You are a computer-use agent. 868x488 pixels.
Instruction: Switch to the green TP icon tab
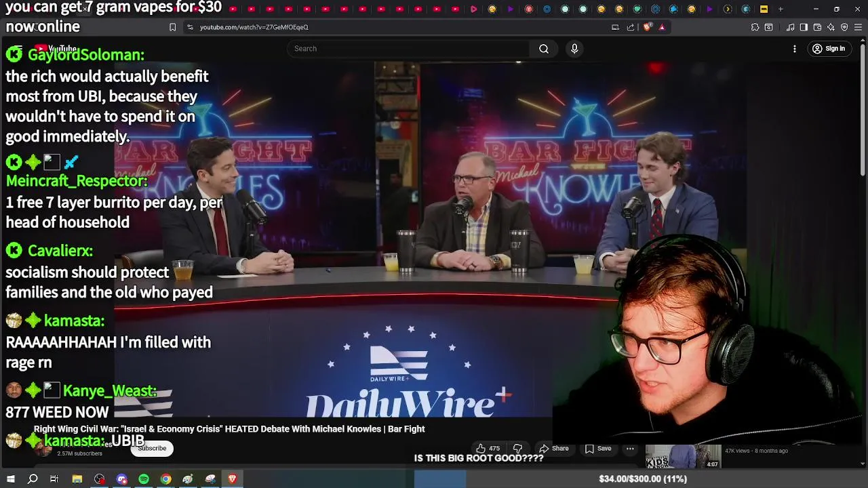click(637, 9)
